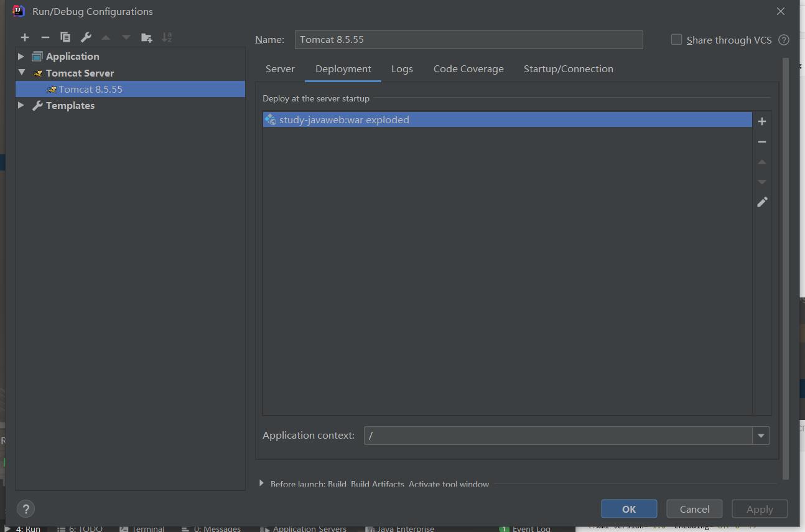Select the Deployment tab
The image size is (805, 532).
click(x=343, y=69)
